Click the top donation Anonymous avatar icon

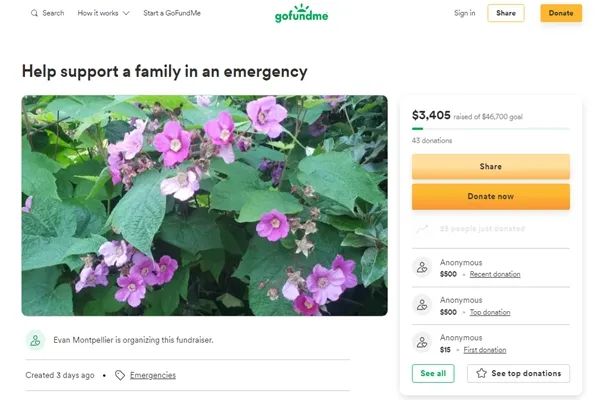[422, 305]
